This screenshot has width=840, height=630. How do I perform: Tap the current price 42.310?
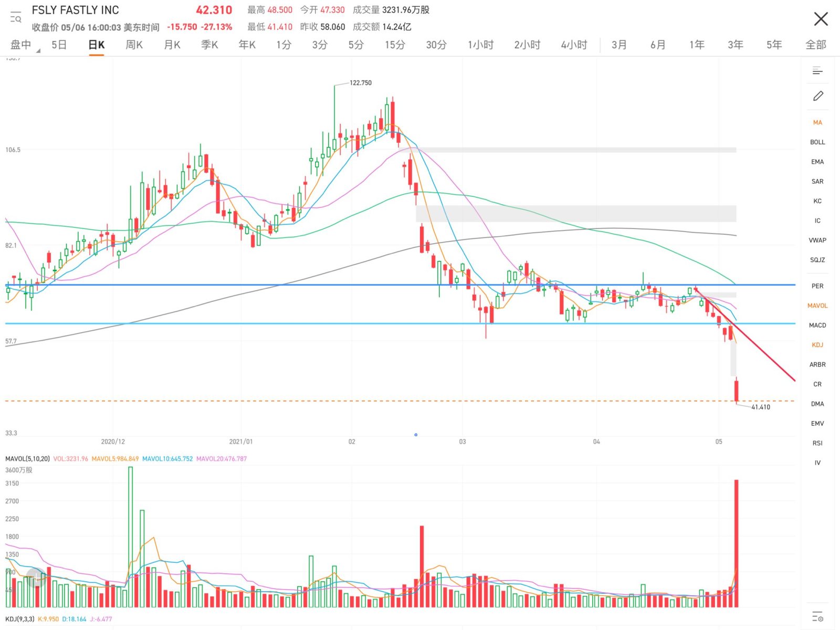coord(214,10)
